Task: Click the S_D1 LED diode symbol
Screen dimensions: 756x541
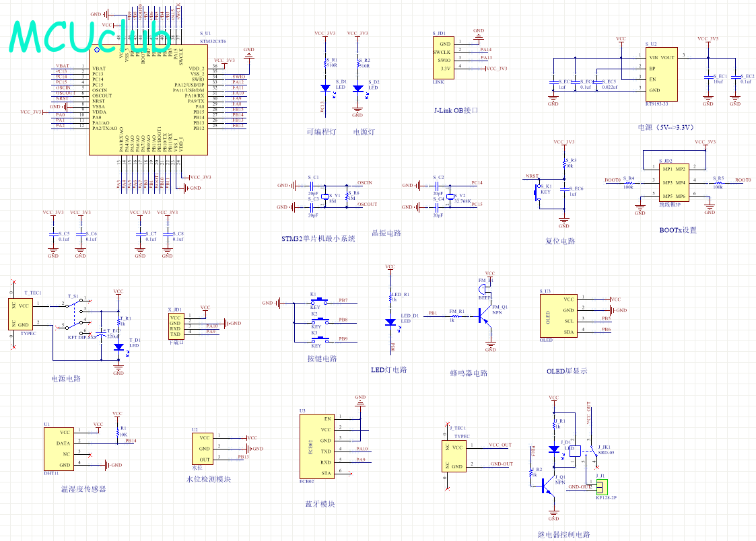Action: click(x=325, y=88)
